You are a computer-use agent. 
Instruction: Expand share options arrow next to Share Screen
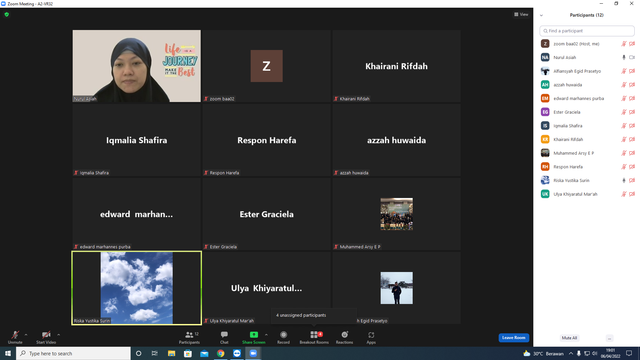267,335
